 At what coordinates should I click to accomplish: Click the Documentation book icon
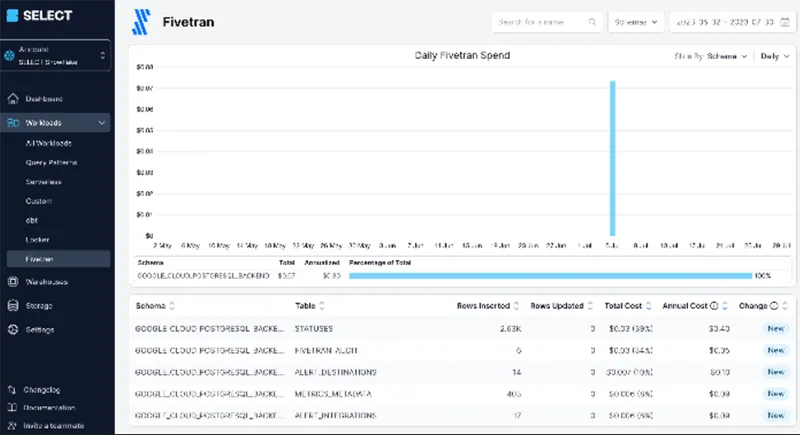pyautogui.click(x=12, y=407)
